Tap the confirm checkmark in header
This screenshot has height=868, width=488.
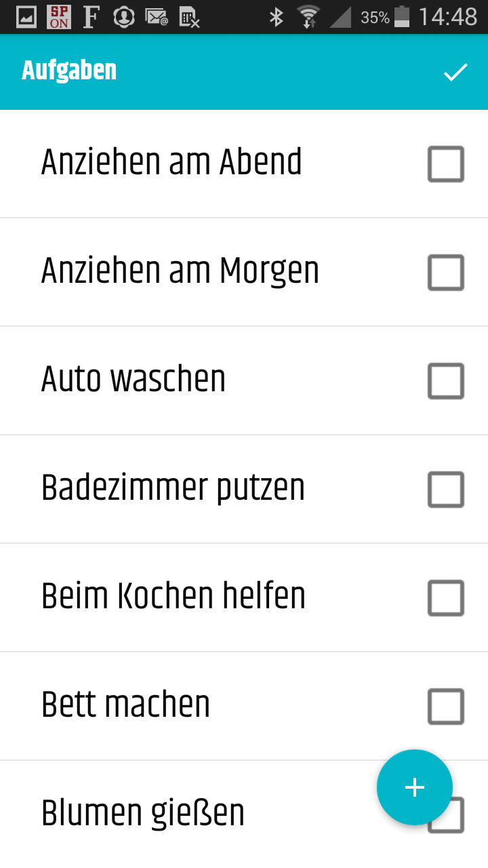pyautogui.click(x=455, y=72)
